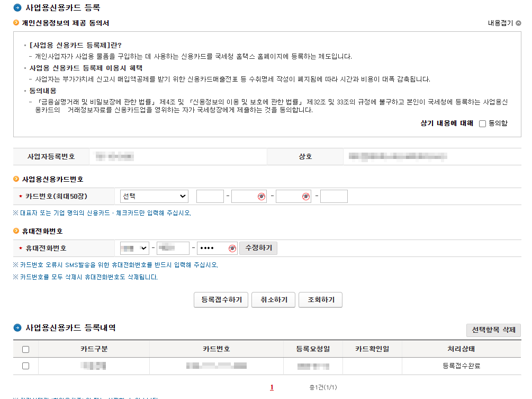
Task: Open the 선택 card type dropdown
Action: click(154, 196)
